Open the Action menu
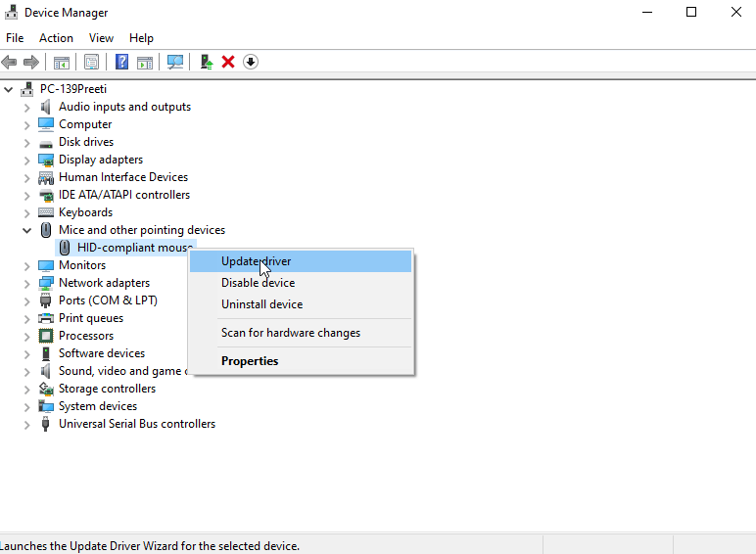The width and height of the screenshot is (756, 554). [56, 38]
